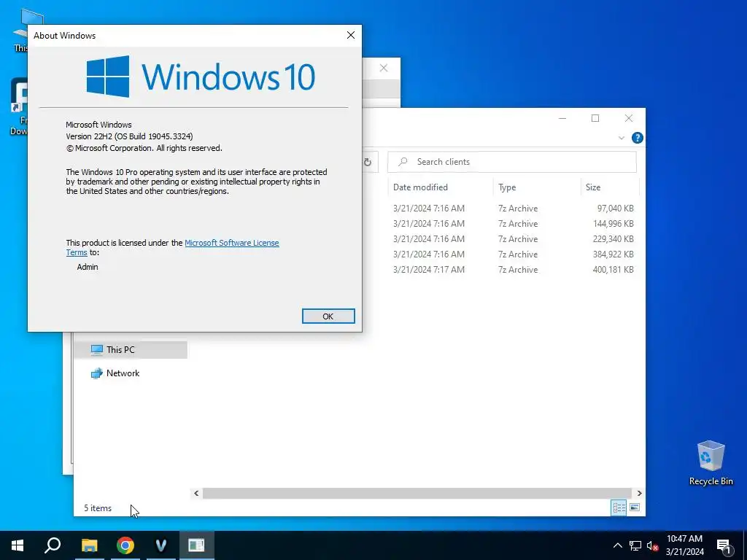This screenshot has width=747, height=560.
Task: Click the Explorer horizontal scrollbar track
Action: point(417,494)
